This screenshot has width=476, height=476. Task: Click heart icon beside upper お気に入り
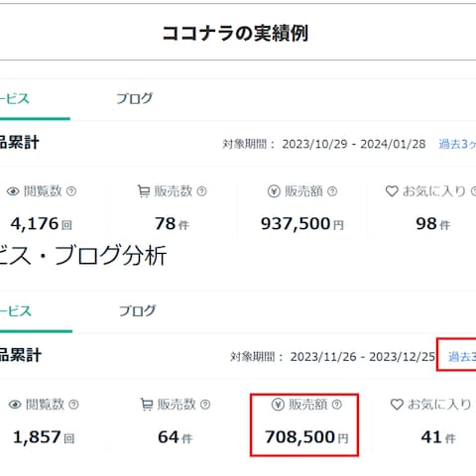tap(392, 191)
